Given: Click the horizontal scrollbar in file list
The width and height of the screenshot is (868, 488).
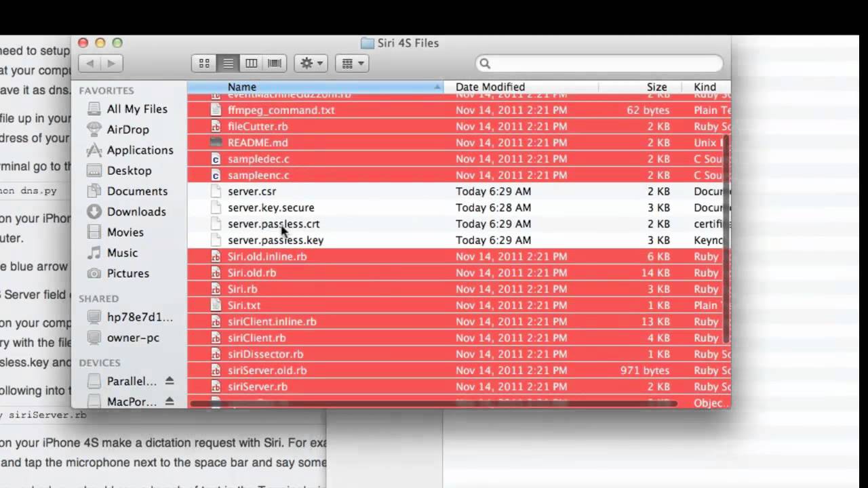Looking at the screenshot, I should coord(434,404).
